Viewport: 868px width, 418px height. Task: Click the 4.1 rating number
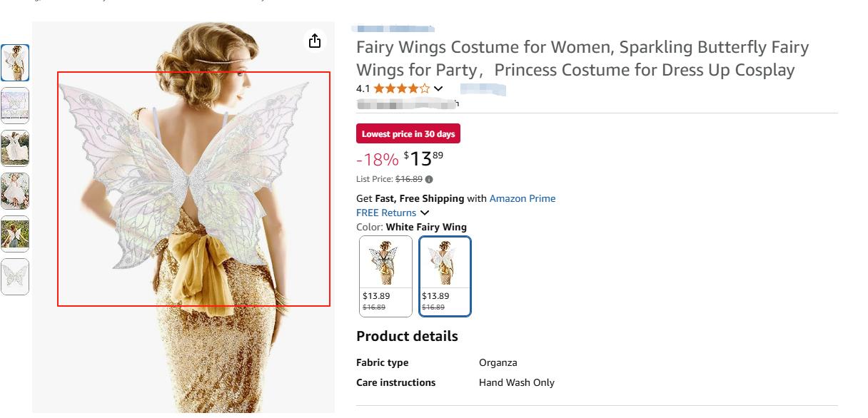pos(363,89)
